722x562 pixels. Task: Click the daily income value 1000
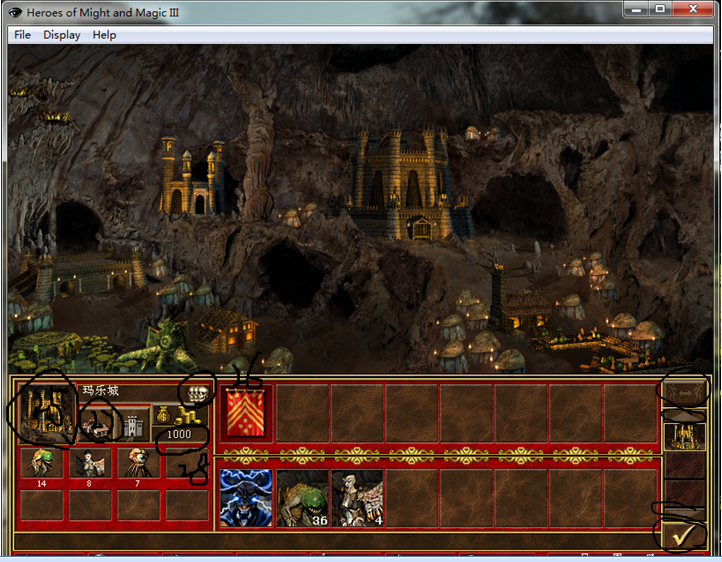179,434
